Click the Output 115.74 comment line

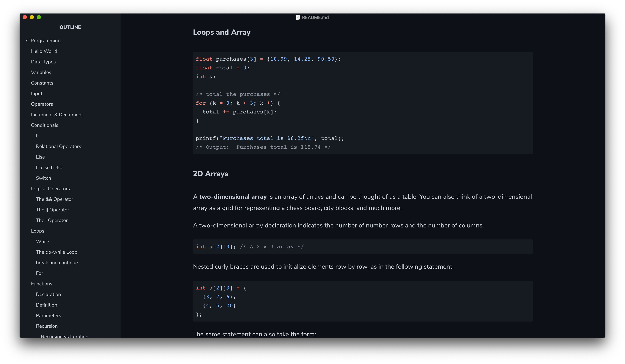pos(263,147)
